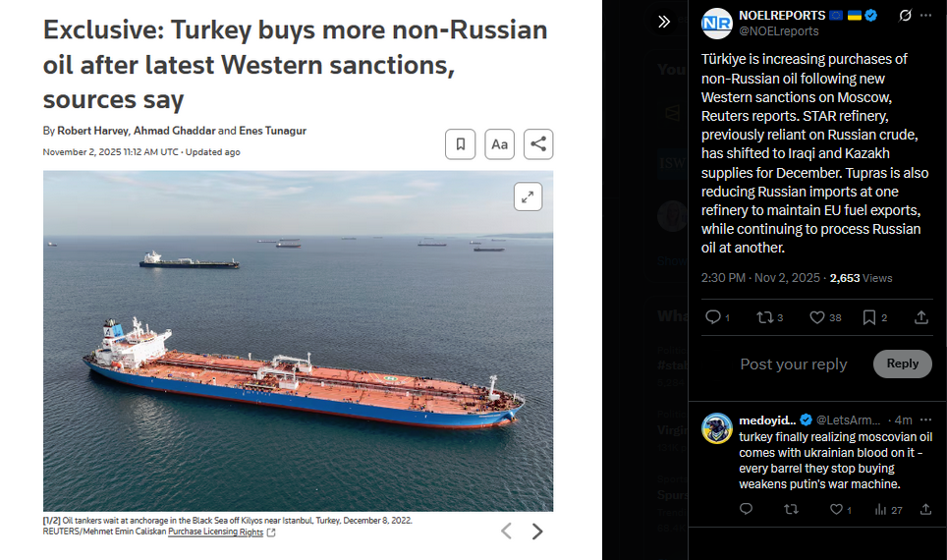Go to the next gallery photo
Viewport: 947px width, 560px height.
point(537,531)
